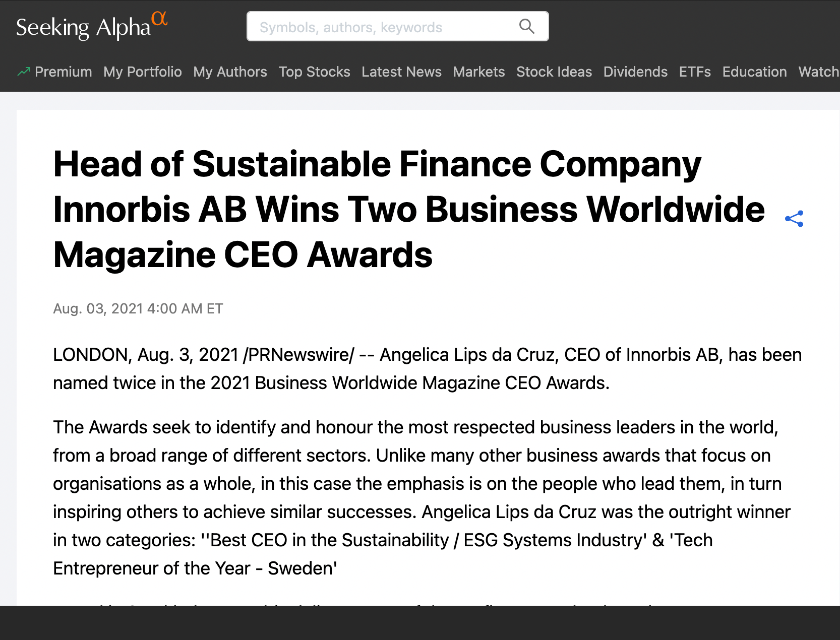
Task: Select Top Stocks in the navigation bar
Action: (x=314, y=72)
